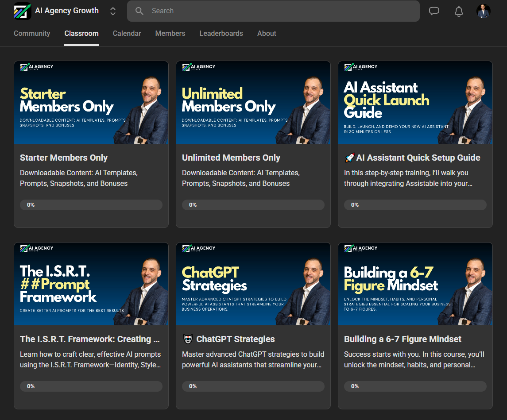Expand the community switcher chevrons
Image resolution: width=507 pixels, height=420 pixels.
point(113,11)
